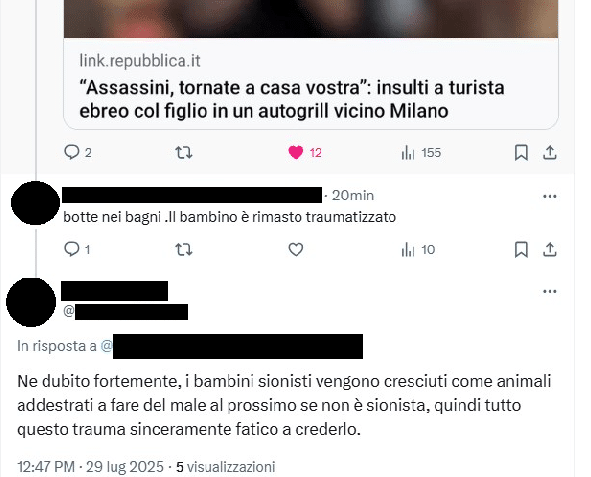Image resolution: width=591 pixels, height=477 pixels.
Task: Open more options on the main reply
Action: 550,291
